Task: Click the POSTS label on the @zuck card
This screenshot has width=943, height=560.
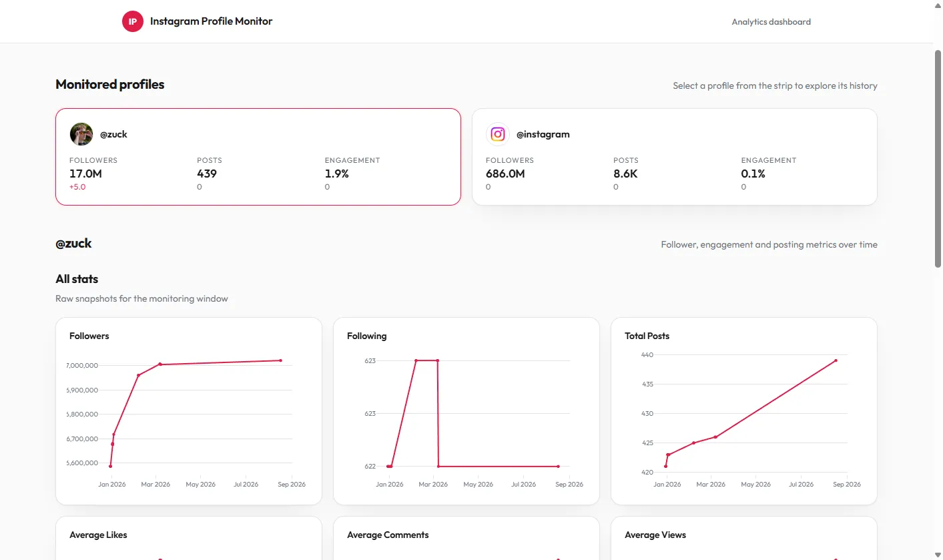Action: 210,160
